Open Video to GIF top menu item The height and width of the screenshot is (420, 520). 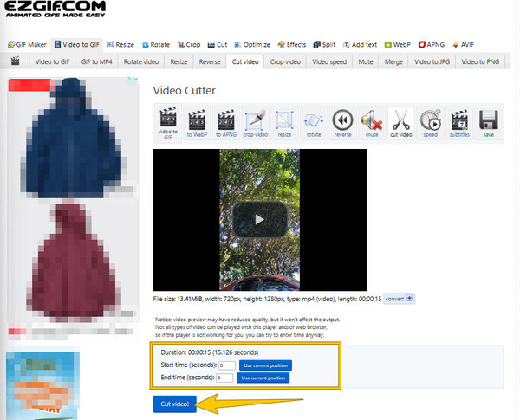click(x=77, y=44)
